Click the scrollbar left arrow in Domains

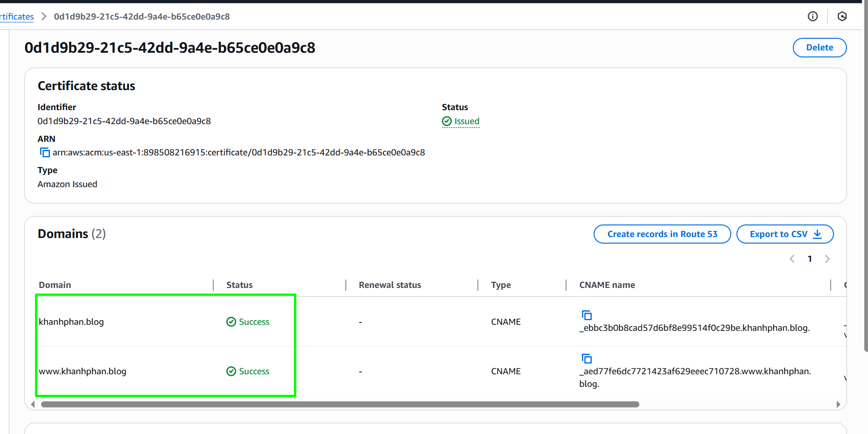(x=33, y=404)
